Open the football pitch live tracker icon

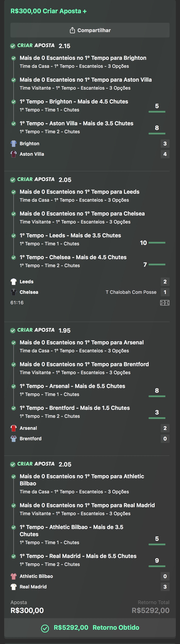tap(165, 303)
